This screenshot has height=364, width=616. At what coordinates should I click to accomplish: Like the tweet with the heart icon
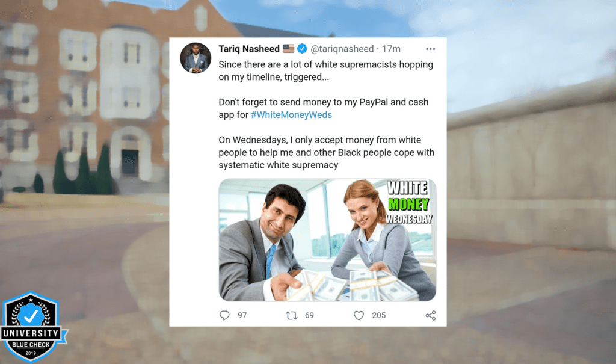point(359,315)
